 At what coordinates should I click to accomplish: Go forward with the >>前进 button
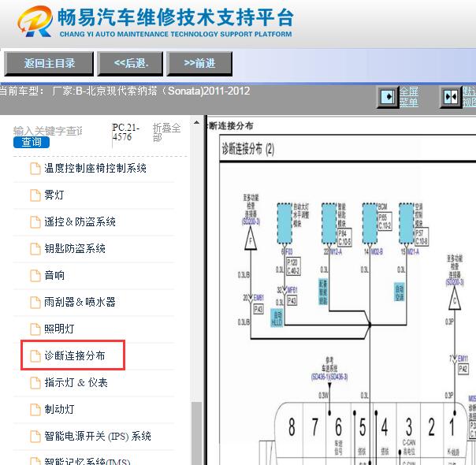pyautogui.click(x=199, y=63)
